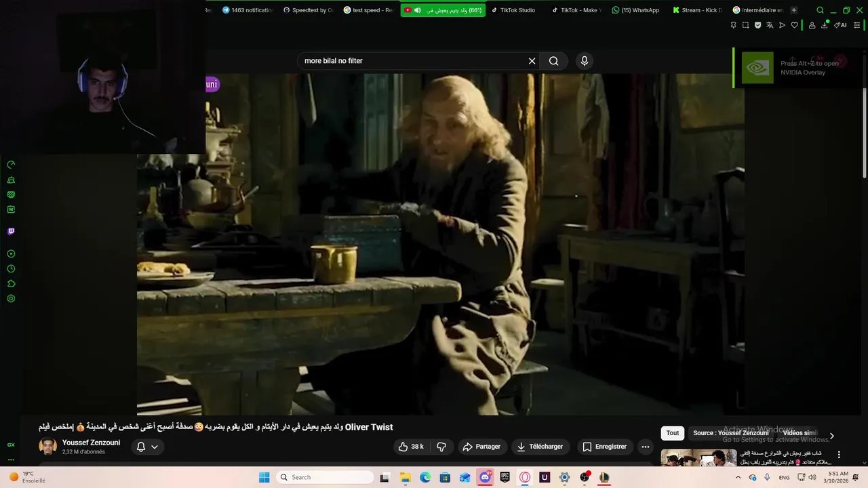Image resolution: width=868 pixels, height=488 pixels.
Task: Click the Télécharger download button
Action: [540, 447]
